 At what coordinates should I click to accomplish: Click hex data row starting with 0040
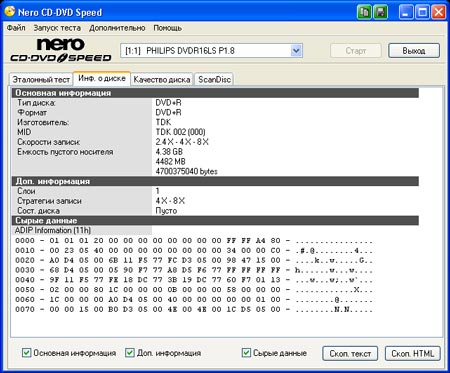(194, 280)
